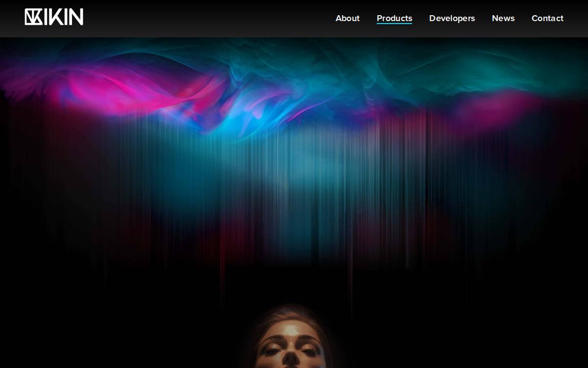Navigate to the Contact page

[x=547, y=18]
